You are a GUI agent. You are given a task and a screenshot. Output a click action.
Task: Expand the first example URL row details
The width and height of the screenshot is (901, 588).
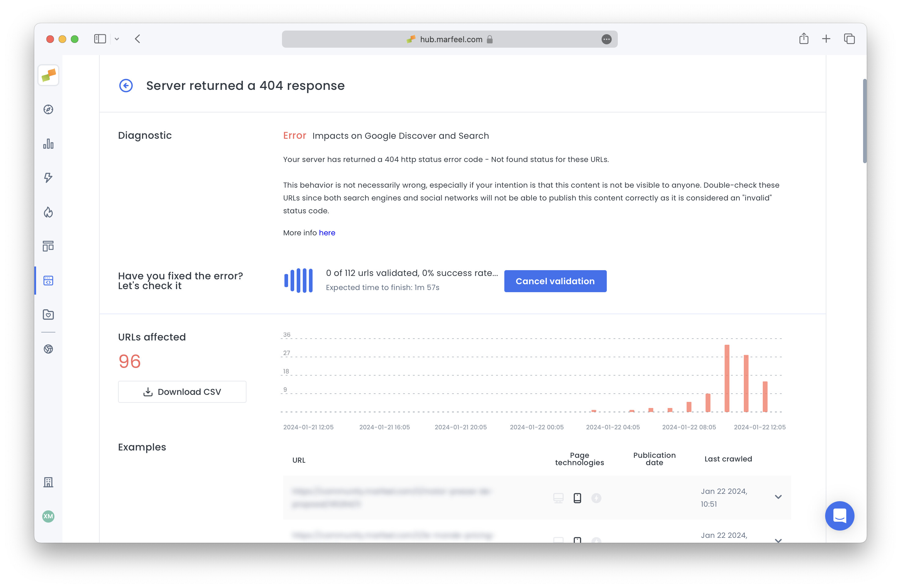(x=778, y=497)
